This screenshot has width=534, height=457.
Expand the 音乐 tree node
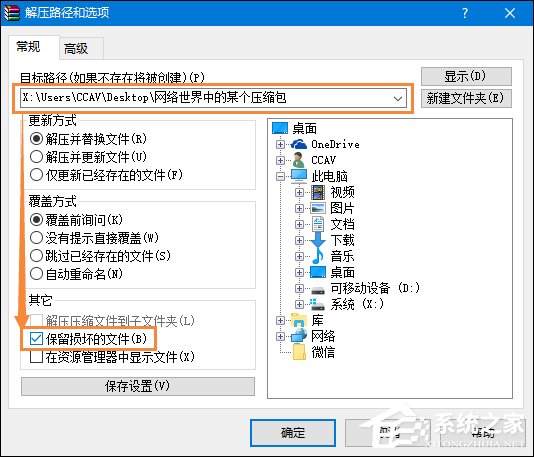(x=299, y=256)
